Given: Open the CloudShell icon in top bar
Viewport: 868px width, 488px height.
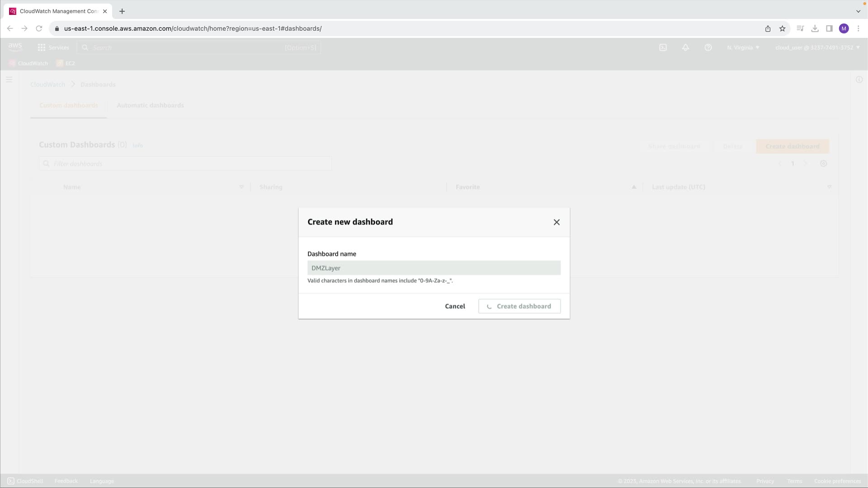Looking at the screenshot, I should (x=663, y=47).
